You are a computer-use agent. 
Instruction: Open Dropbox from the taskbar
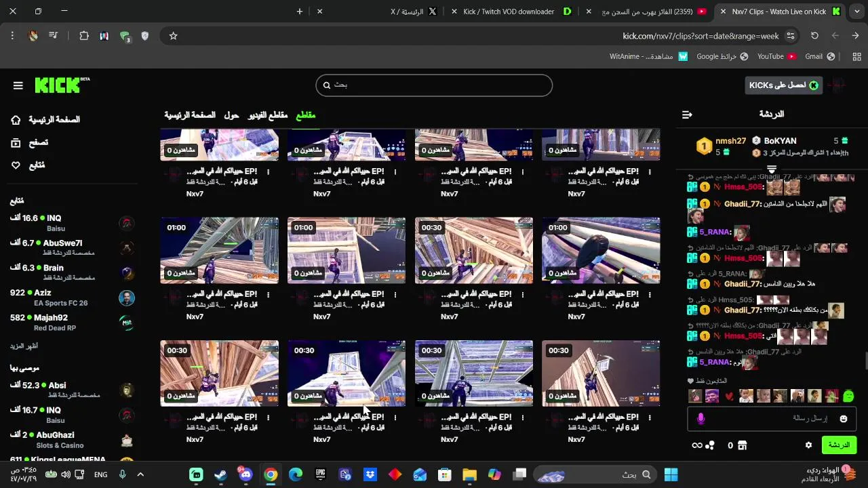370,474
